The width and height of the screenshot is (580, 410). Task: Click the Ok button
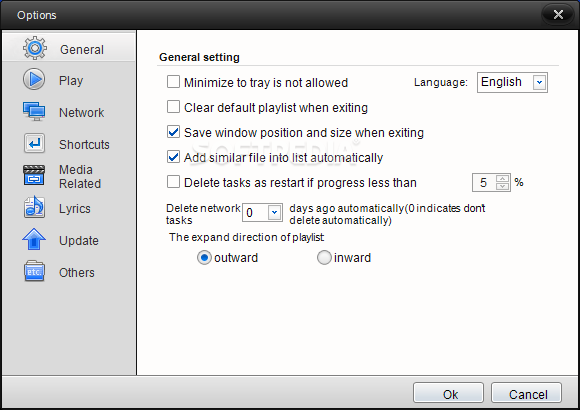point(448,393)
